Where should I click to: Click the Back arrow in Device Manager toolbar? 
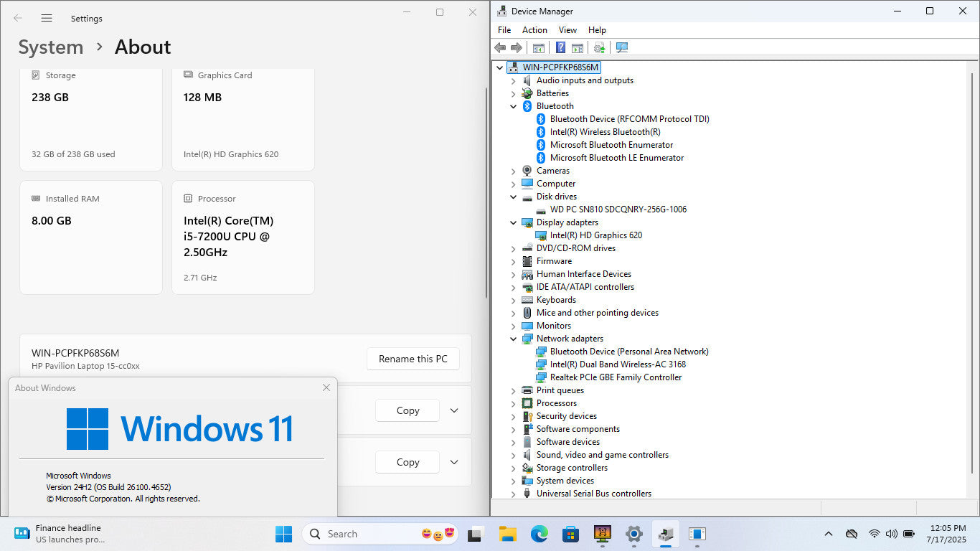[x=500, y=47]
